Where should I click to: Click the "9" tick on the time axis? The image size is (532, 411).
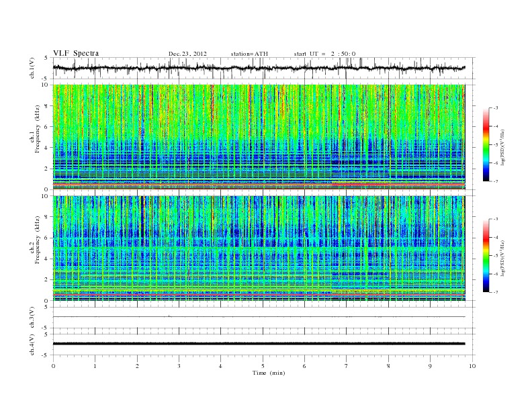point(430,366)
